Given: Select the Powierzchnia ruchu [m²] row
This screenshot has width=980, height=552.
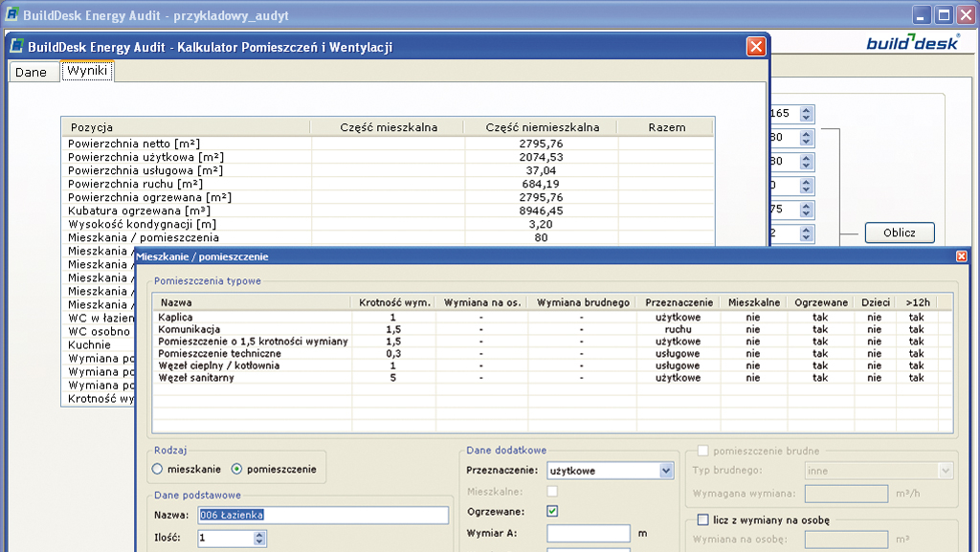Looking at the screenshot, I should pyautogui.click(x=388, y=185).
